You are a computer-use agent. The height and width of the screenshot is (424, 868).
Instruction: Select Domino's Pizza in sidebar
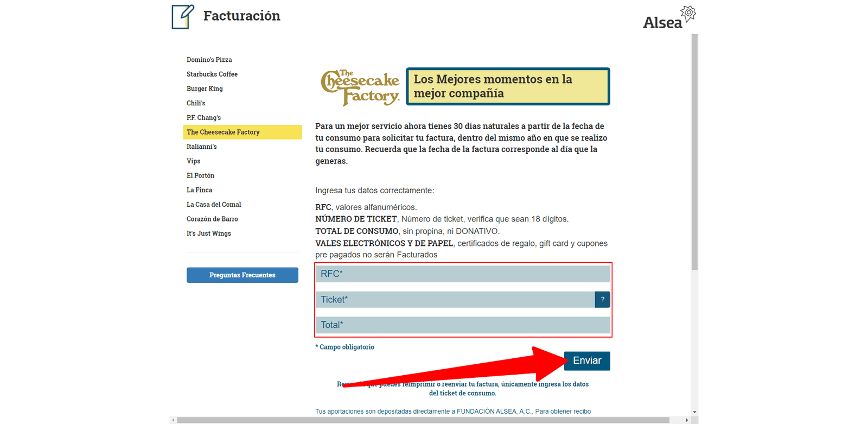(209, 60)
